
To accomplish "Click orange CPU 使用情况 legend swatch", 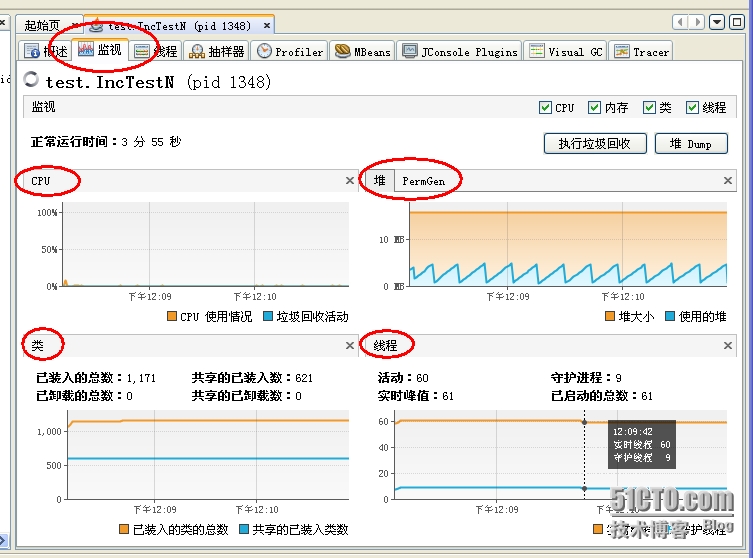I will pyautogui.click(x=171, y=316).
